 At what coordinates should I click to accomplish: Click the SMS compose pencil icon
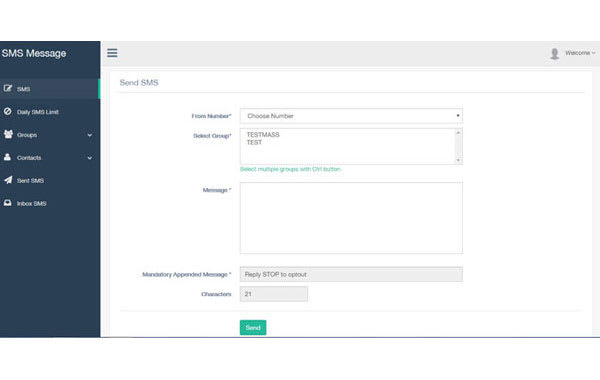click(x=8, y=88)
